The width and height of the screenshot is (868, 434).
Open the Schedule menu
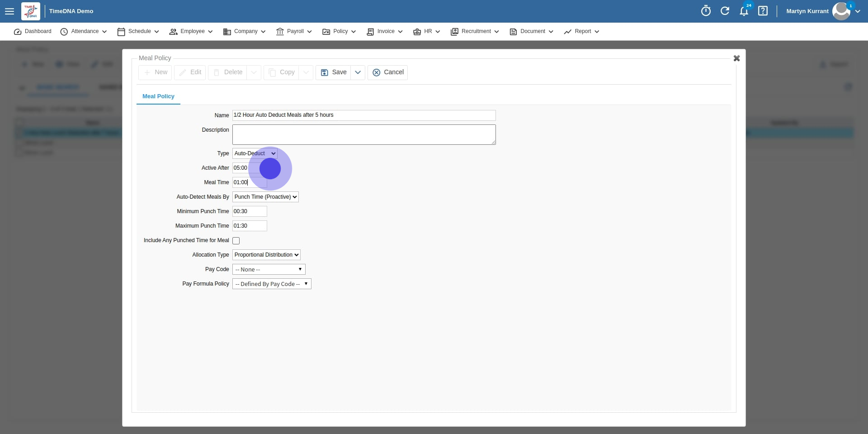point(138,32)
